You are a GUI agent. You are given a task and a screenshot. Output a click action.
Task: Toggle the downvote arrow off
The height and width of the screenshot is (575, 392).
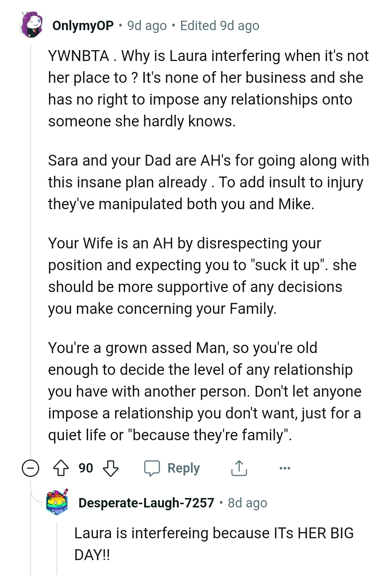(x=111, y=468)
